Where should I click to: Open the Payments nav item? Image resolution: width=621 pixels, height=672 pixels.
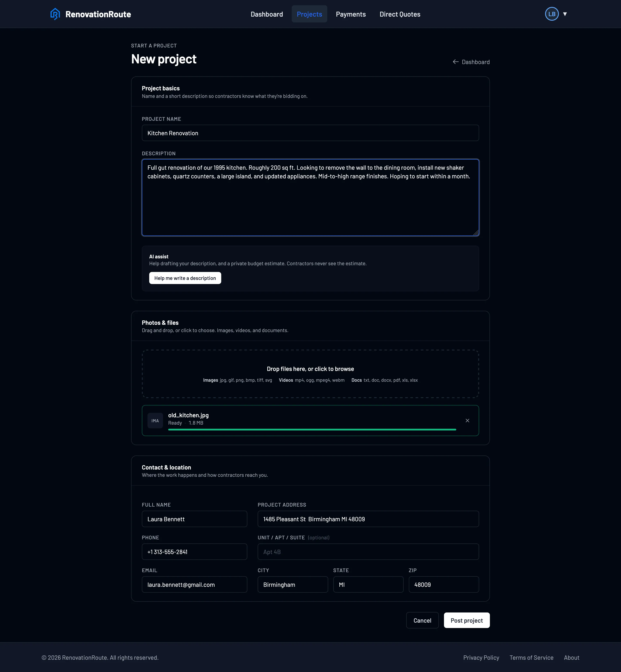pyautogui.click(x=350, y=14)
